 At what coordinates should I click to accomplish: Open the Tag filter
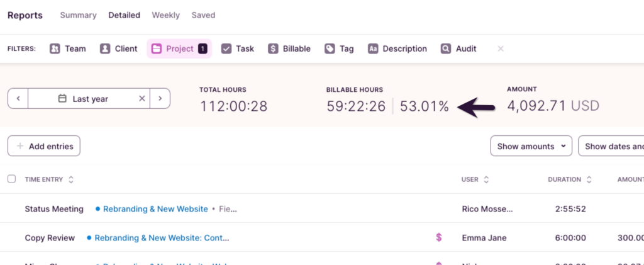pyautogui.click(x=339, y=48)
